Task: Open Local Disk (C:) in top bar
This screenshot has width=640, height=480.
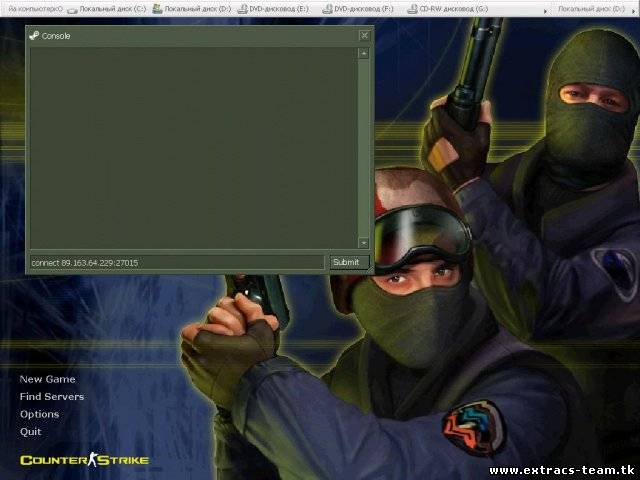Action: (107, 9)
